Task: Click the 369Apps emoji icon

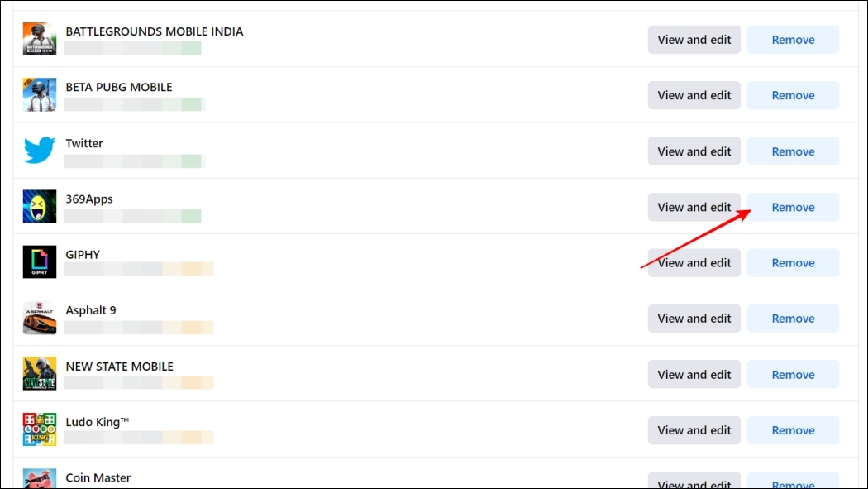Action: click(x=40, y=207)
